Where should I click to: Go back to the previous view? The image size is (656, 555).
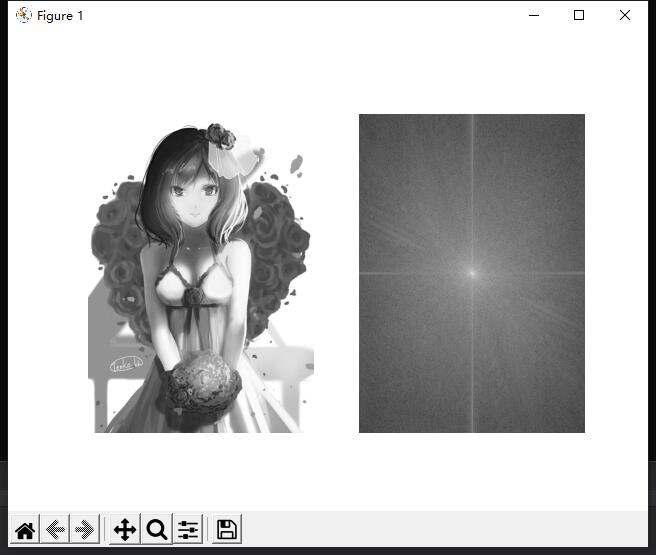tap(55, 530)
